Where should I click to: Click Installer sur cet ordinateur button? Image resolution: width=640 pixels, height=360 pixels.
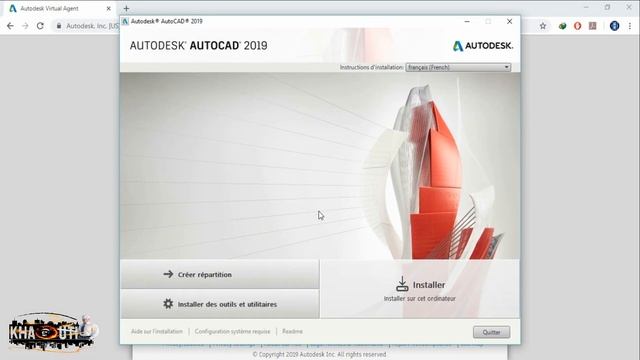pyautogui.click(x=420, y=289)
